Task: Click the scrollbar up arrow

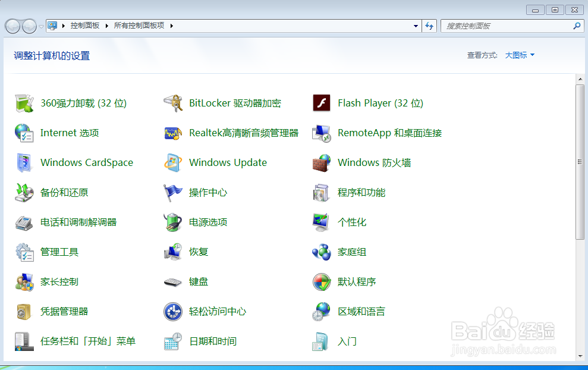Action: click(580, 79)
